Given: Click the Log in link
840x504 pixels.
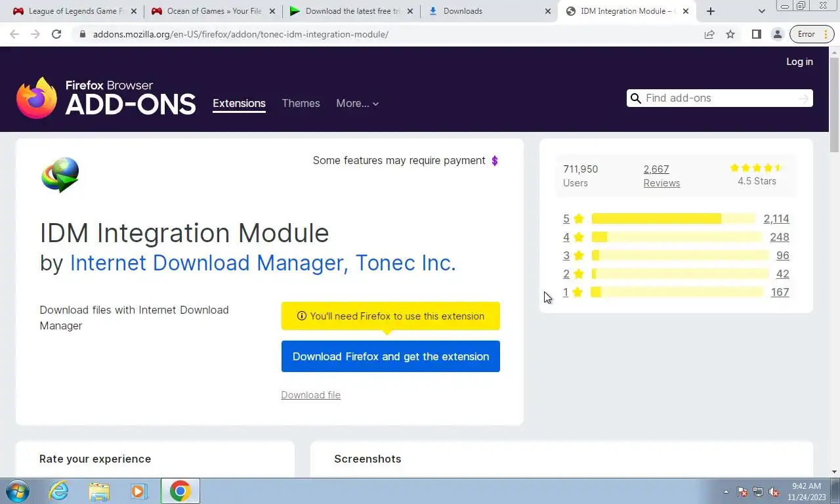Looking at the screenshot, I should [x=799, y=62].
